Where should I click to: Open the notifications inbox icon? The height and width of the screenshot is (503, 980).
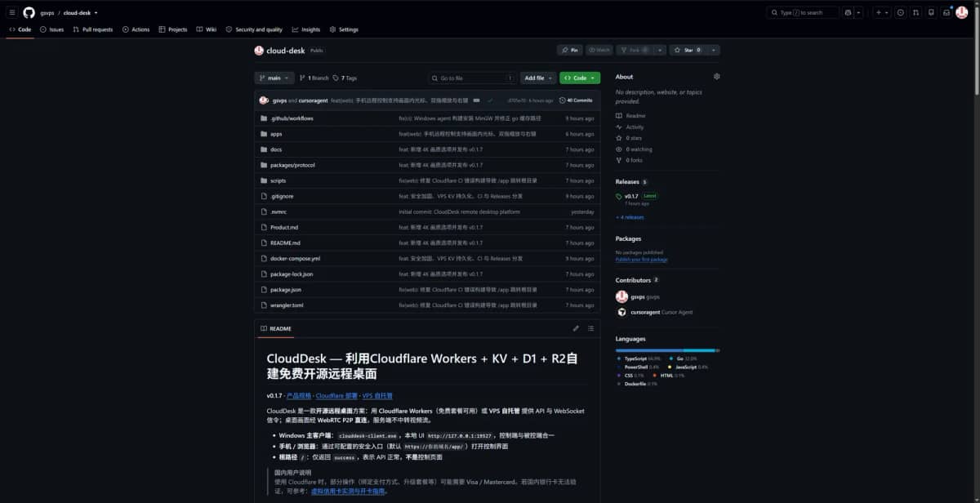pyautogui.click(x=947, y=13)
